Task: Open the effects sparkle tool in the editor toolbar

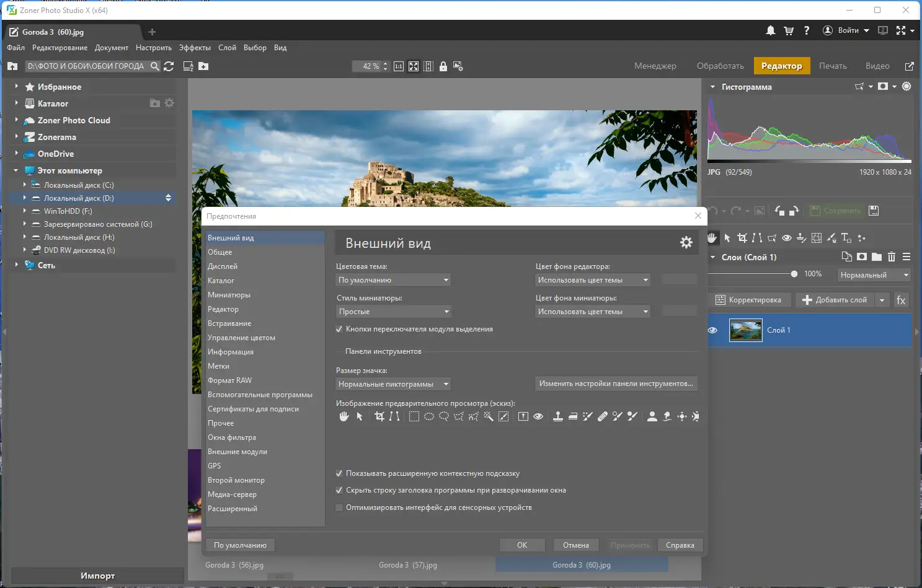Action: tap(861, 238)
